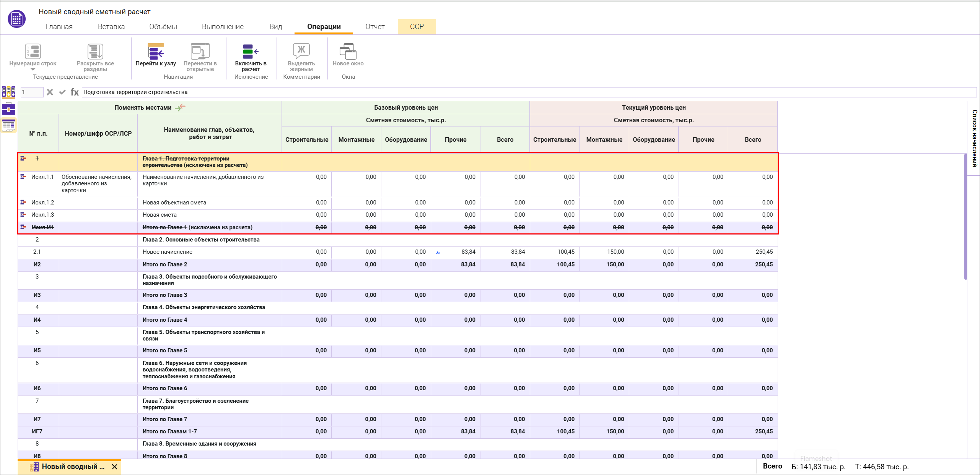Image resolution: width=980 pixels, height=475 pixels.
Task: Open the ССР ribbon tab
Action: pos(417,27)
